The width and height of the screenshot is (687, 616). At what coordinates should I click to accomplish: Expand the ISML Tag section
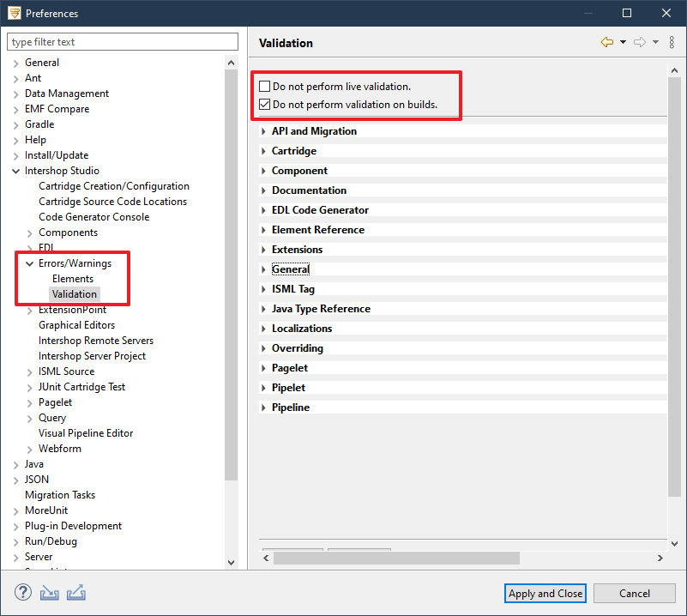pos(262,288)
